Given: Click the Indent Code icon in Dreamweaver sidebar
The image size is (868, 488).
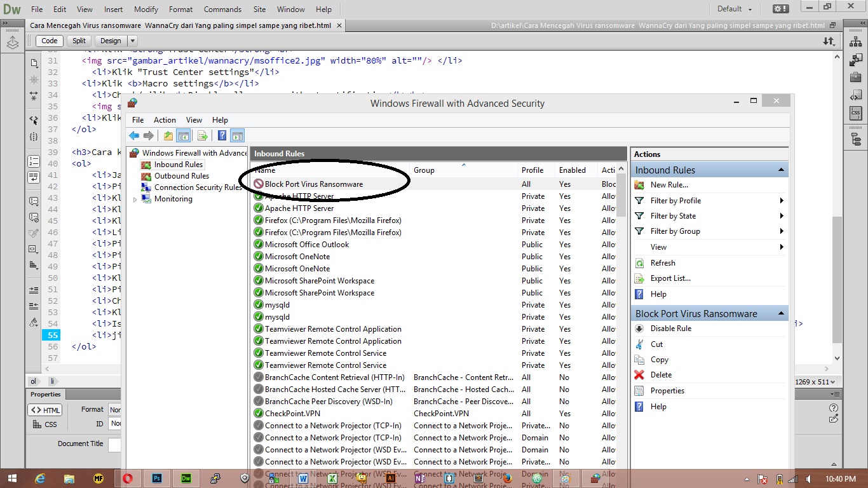Looking at the screenshot, I should click(x=34, y=290).
